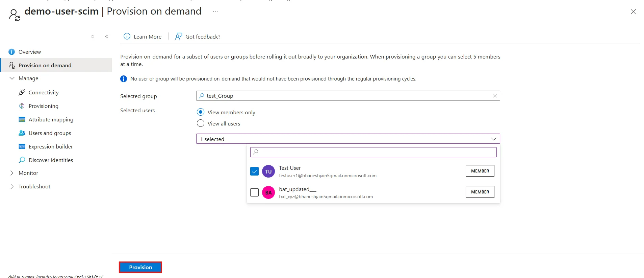Viewport: 644px width, 278px height.
Task: Click the Selected group label
Action: tap(138, 96)
